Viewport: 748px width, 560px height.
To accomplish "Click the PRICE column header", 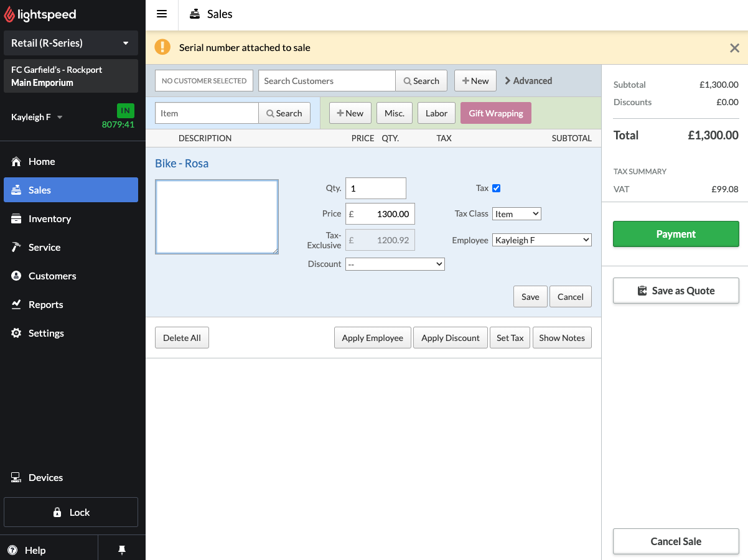I will click(x=363, y=138).
